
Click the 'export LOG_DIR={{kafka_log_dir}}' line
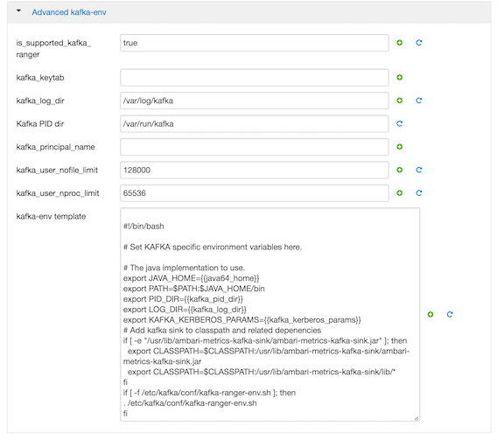click(x=185, y=310)
